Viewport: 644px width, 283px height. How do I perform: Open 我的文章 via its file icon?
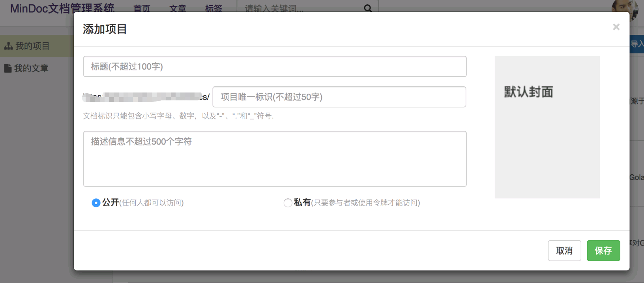[x=8, y=68]
